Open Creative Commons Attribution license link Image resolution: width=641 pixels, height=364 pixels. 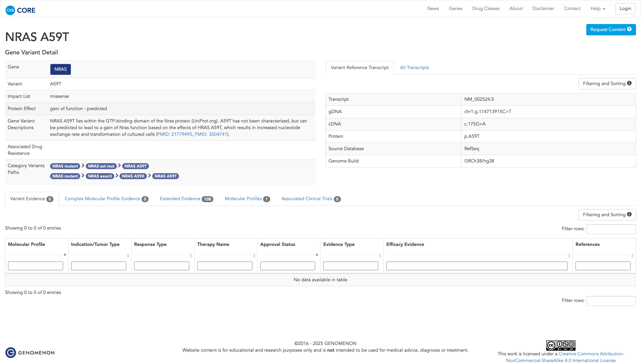(565, 357)
